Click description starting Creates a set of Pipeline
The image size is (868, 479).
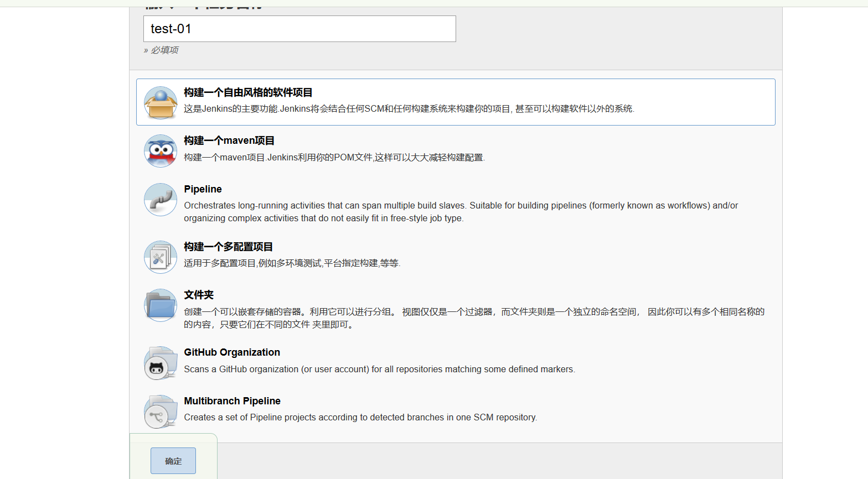360,418
